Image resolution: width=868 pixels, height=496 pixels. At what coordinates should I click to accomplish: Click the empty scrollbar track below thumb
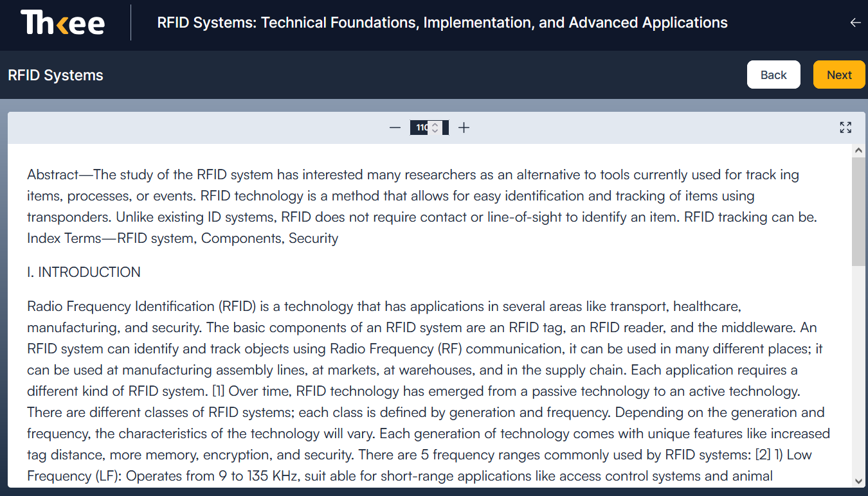coord(858,373)
